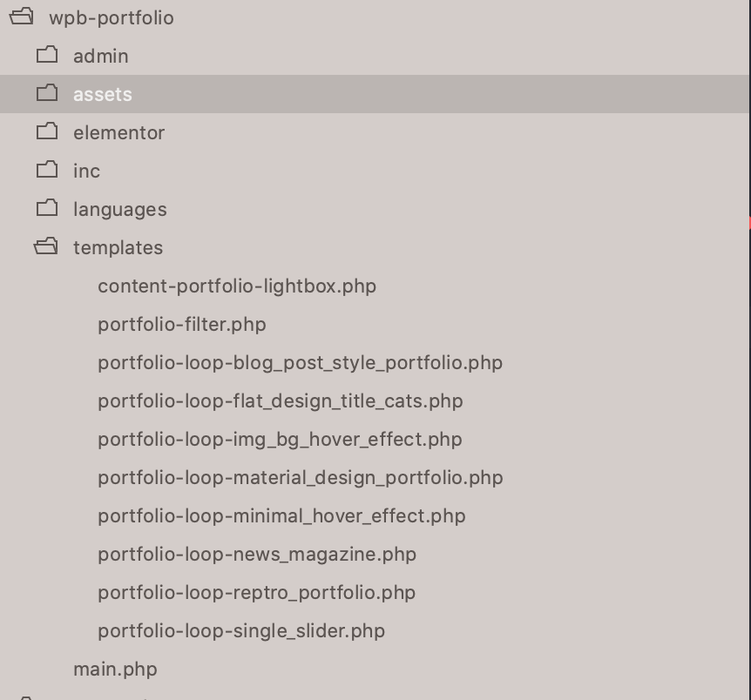The image size is (751, 700).
Task: Open portfolio-loop-flat_design_title_cats.php
Action: pos(281,401)
